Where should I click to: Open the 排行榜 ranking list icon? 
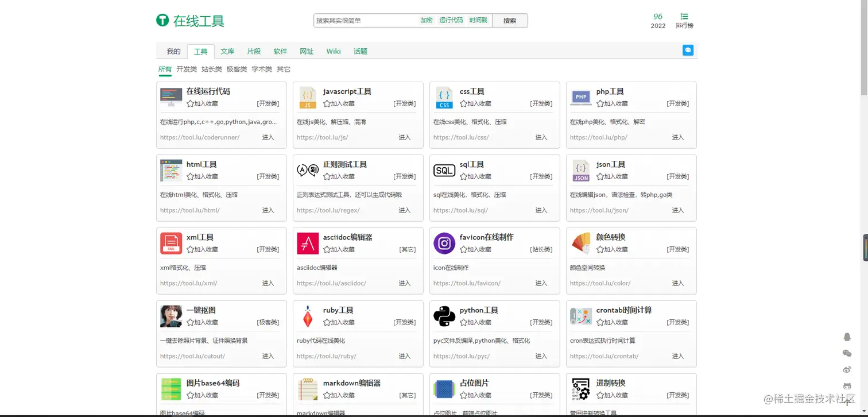click(684, 17)
